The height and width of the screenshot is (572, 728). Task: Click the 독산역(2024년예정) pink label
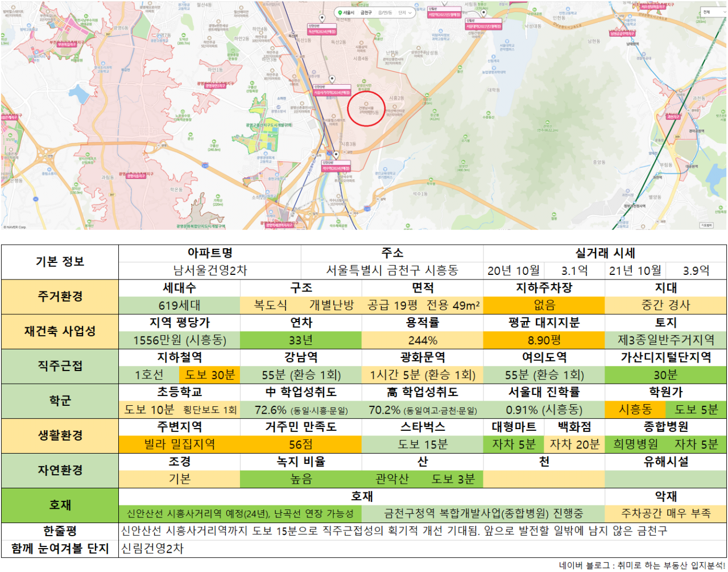[x=322, y=31]
